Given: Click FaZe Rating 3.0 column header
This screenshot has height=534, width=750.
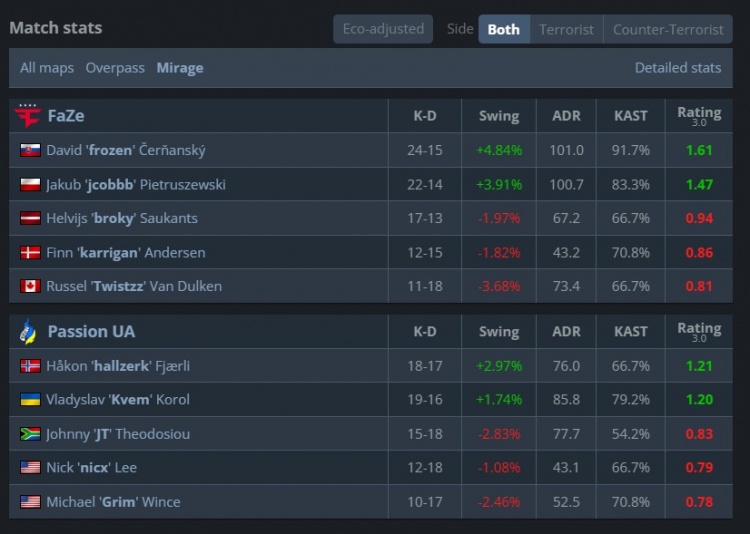Looking at the screenshot, I should (699, 116).
